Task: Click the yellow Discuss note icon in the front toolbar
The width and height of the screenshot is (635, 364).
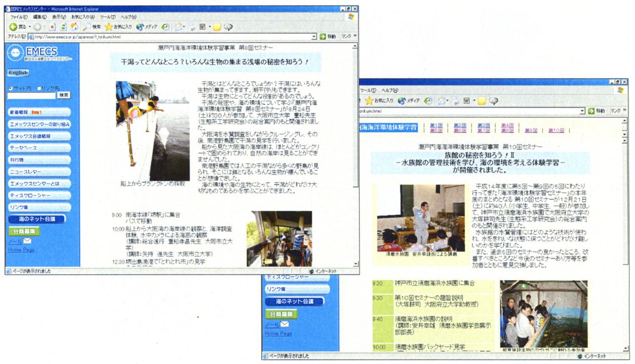Action: [217, 27]
